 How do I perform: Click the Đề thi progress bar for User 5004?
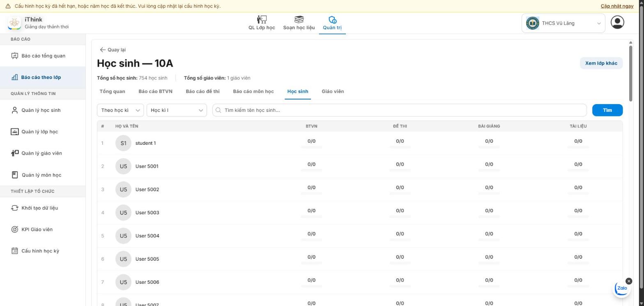[400, 240]
